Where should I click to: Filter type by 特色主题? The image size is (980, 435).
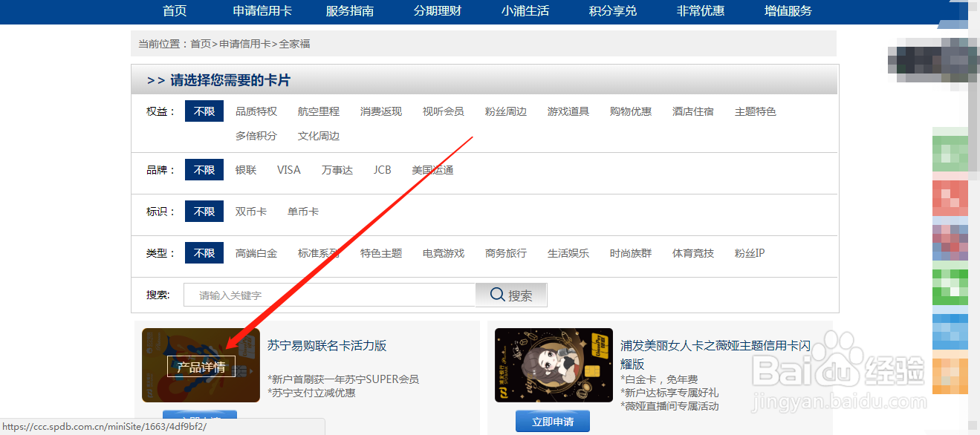(381, 253)
